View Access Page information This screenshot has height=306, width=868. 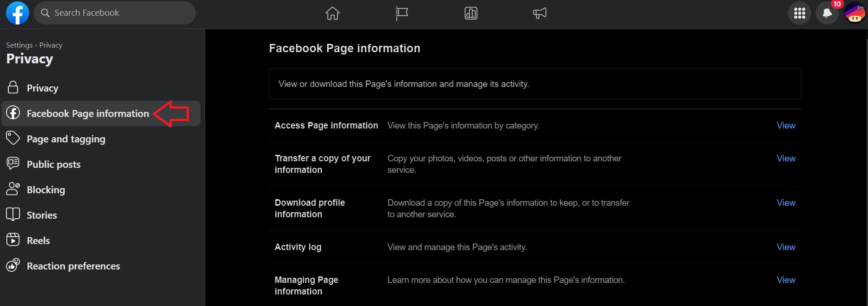pos(786,125)
